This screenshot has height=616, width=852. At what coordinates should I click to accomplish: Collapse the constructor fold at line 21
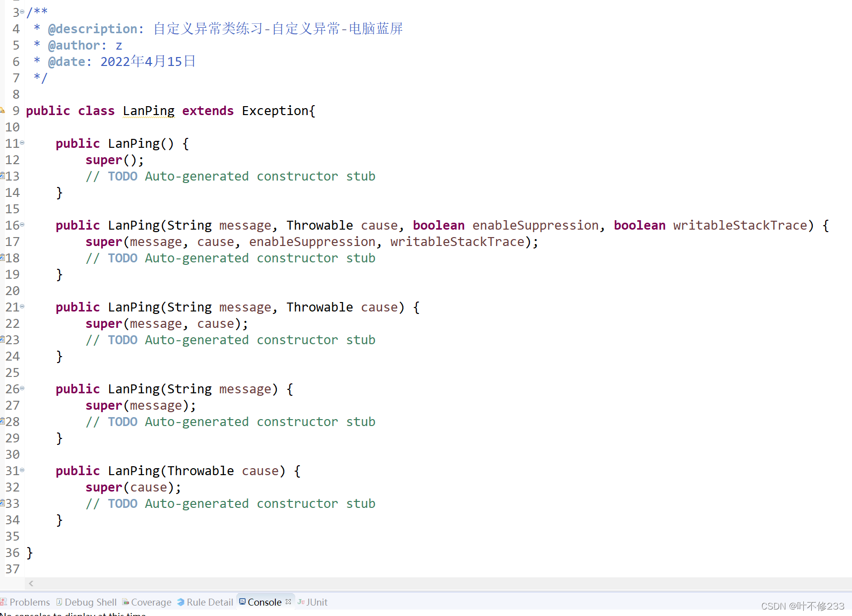click(22, 307)
